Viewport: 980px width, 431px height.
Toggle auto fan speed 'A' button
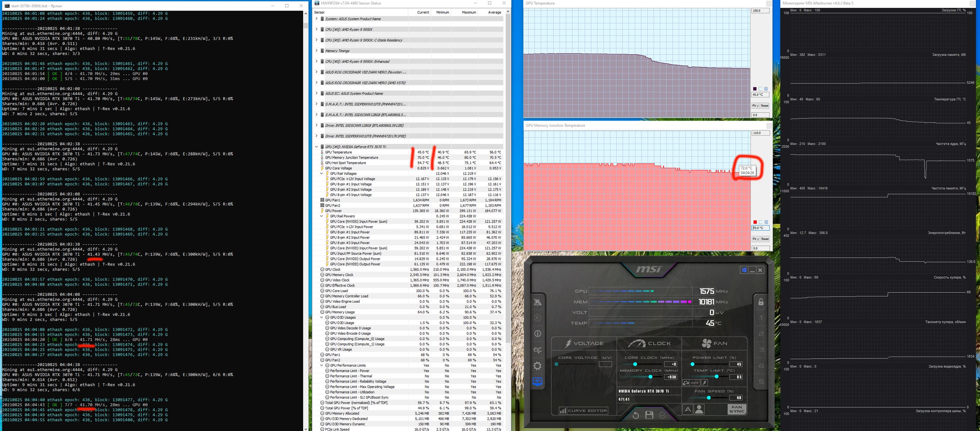coord(687,409)
